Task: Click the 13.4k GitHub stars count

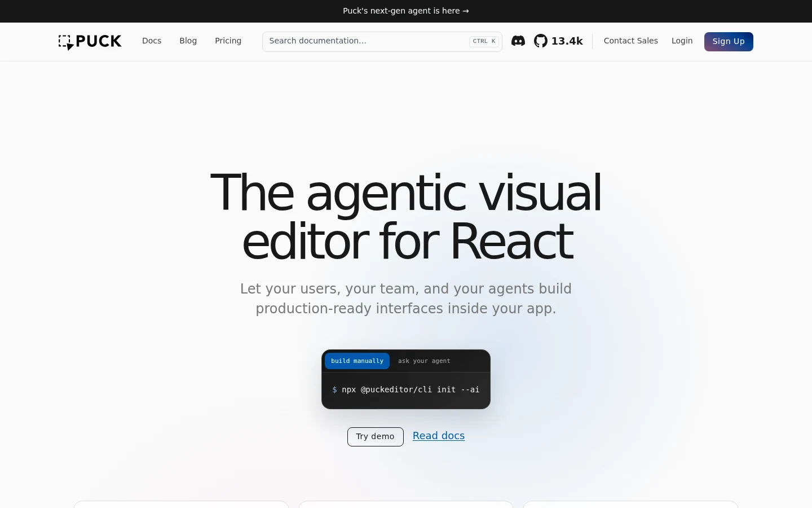Action: [x=567, y=41]
